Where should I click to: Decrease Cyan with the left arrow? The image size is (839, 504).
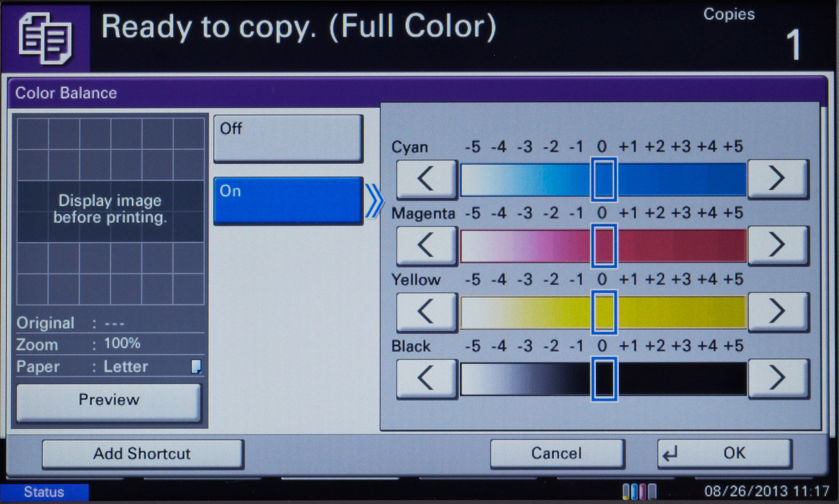pos(426,179)
